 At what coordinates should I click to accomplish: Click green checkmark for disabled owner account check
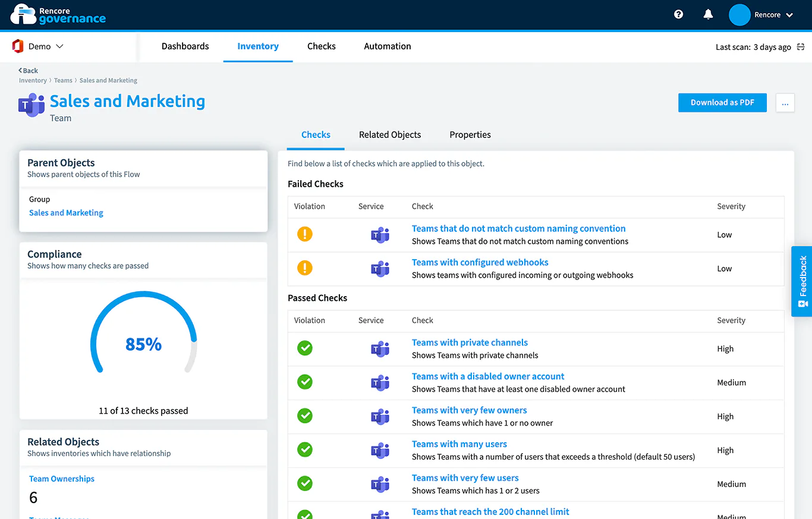point(305,382)
